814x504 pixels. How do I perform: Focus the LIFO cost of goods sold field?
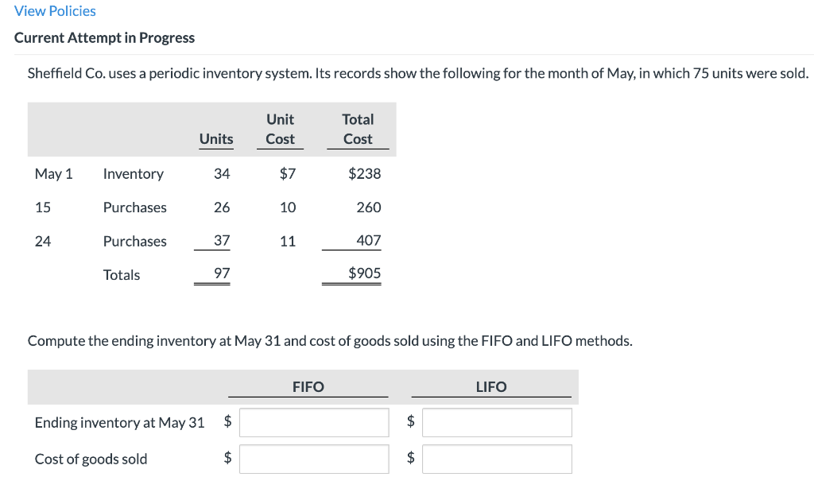coord(498,459)
